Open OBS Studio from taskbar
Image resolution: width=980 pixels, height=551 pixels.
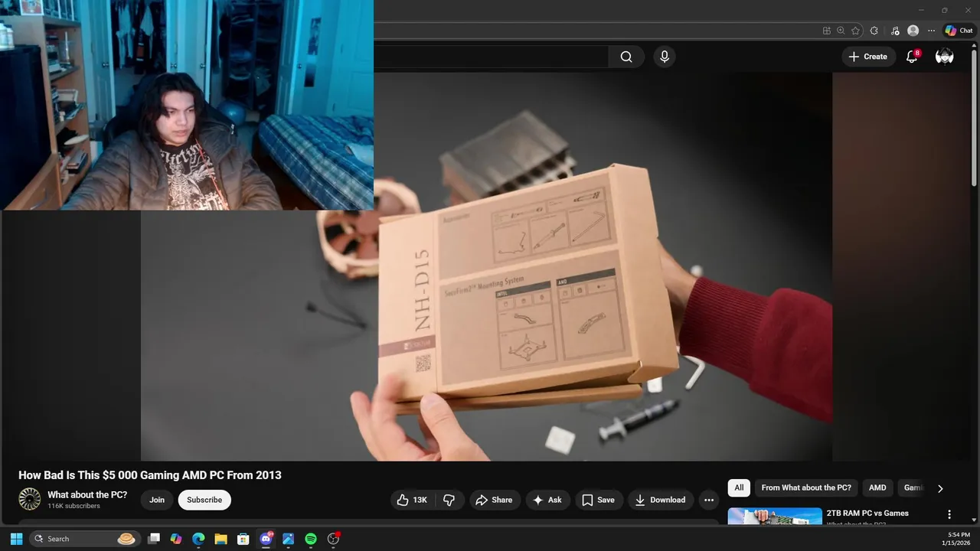pyautogui.click(x=333, y=539)
